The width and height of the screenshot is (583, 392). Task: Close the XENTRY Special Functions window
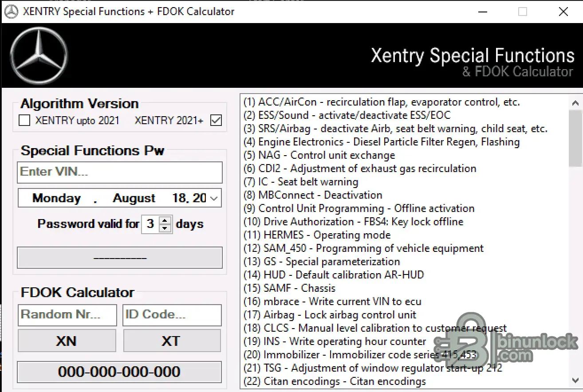tap(563, 12)
